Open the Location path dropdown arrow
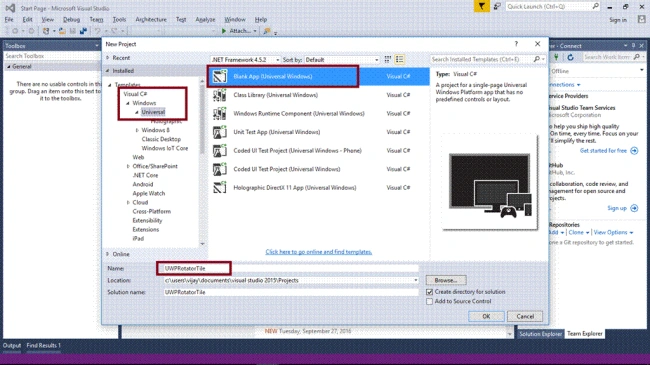 pos(415,280)
